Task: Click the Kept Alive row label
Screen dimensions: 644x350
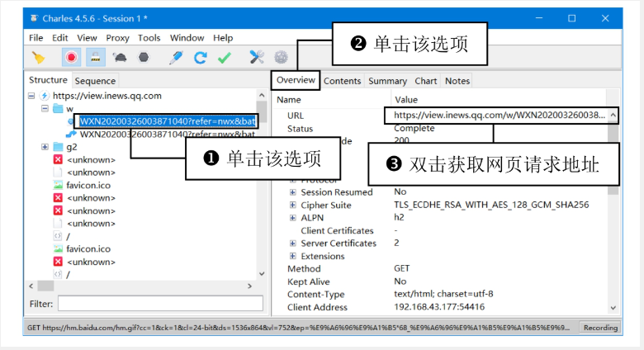Action: tap(309, 281)
